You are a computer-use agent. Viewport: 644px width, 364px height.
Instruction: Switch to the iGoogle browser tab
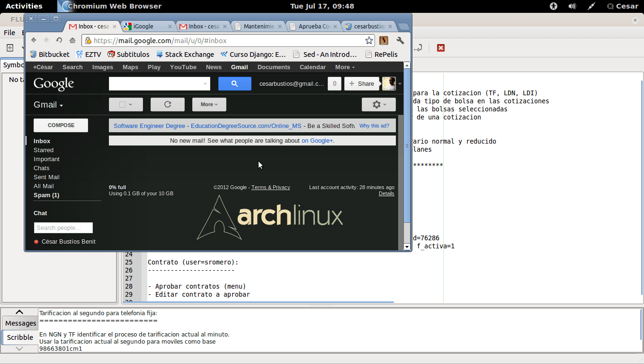(x=148, y=27)
